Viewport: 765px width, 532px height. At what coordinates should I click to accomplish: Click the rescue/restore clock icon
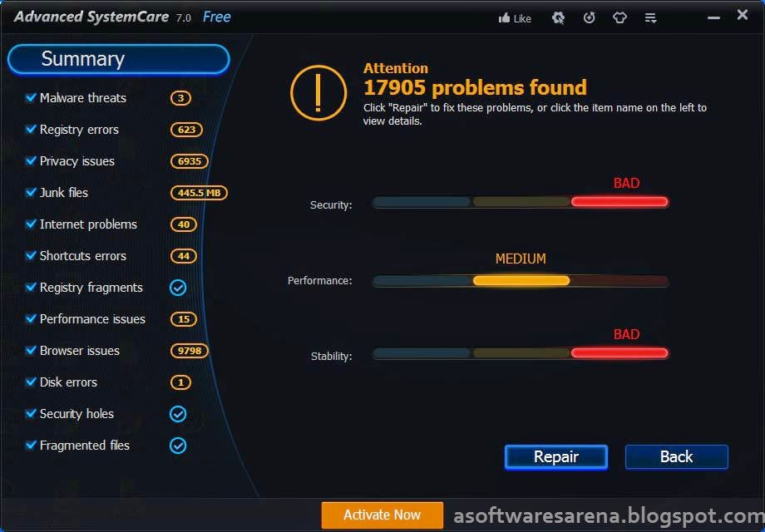click(x=590, y=18)
